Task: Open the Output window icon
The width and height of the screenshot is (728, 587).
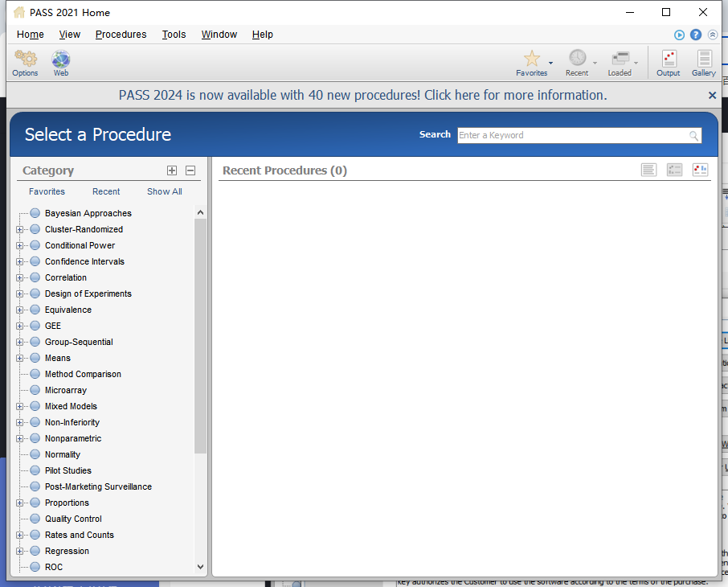Action: click(669, 59)
